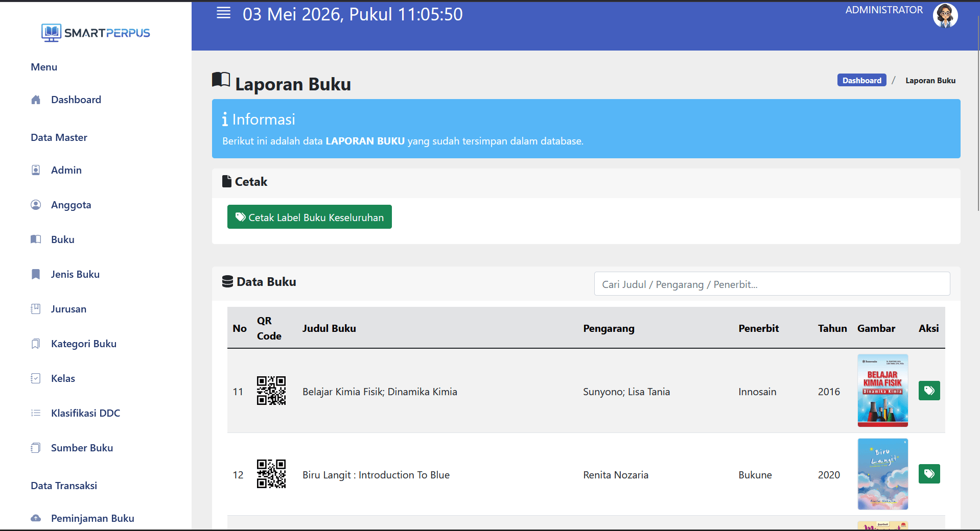Select publisher cell 'Bukune'

coord(755,475)
